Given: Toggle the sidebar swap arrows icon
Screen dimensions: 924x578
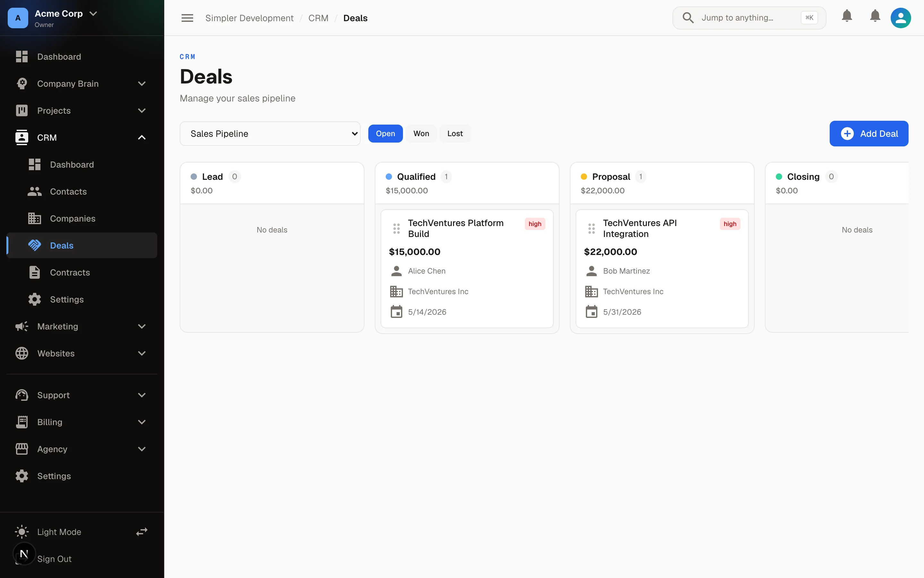Looking at the screenshot, I should coord(142,532).
